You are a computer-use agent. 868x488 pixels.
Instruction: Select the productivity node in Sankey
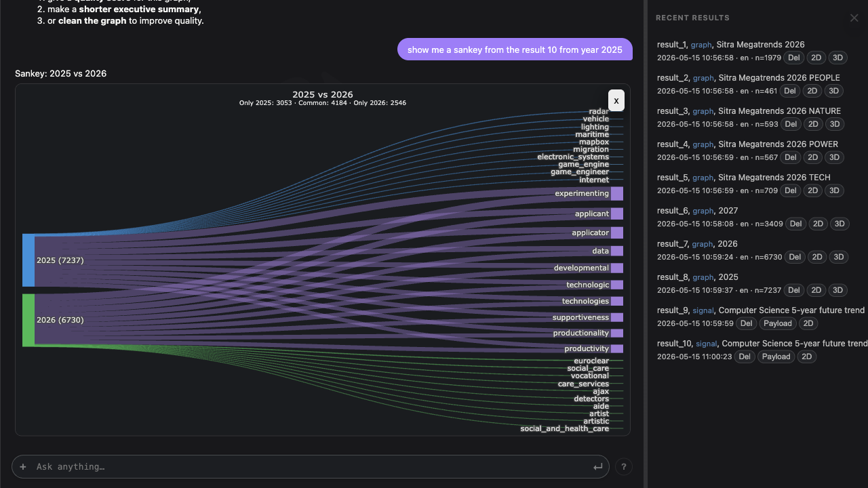pos(617,349)
